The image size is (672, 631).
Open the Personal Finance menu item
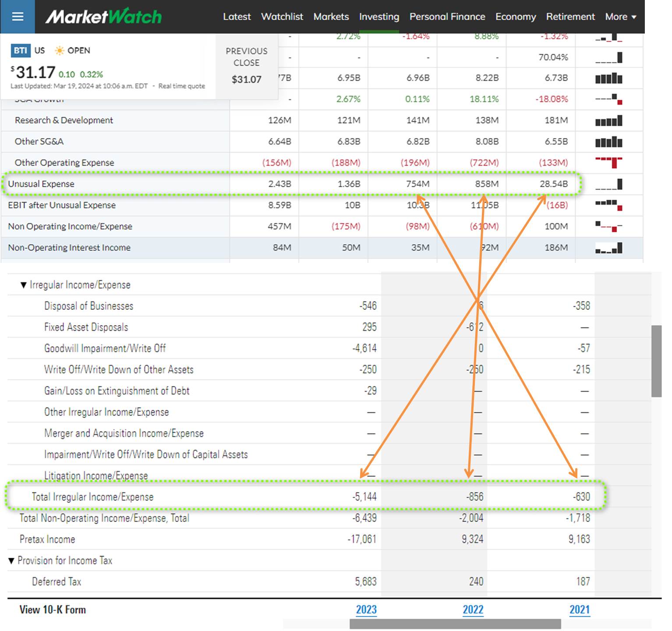tap(447, 17)
